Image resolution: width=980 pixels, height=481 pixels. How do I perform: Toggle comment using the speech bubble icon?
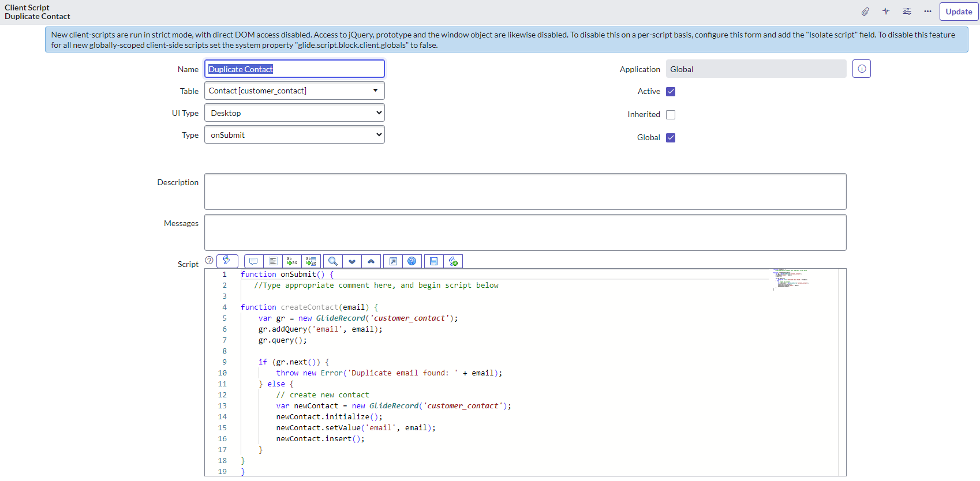pos(253,261)
